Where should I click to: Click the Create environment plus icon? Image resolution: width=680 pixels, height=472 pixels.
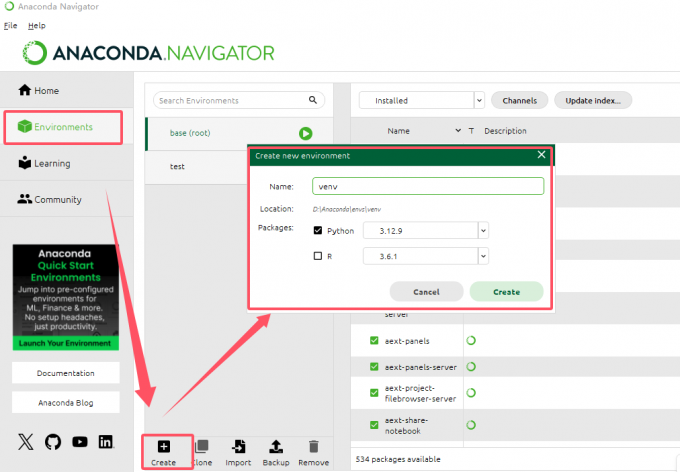[x=164, y=446]
